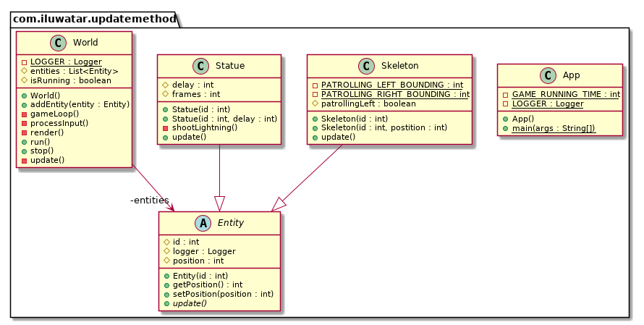This screenshot has width=644, height=325.
Task: Click Entity's italic abstract update() method
Action: click(x=189, y=303)
